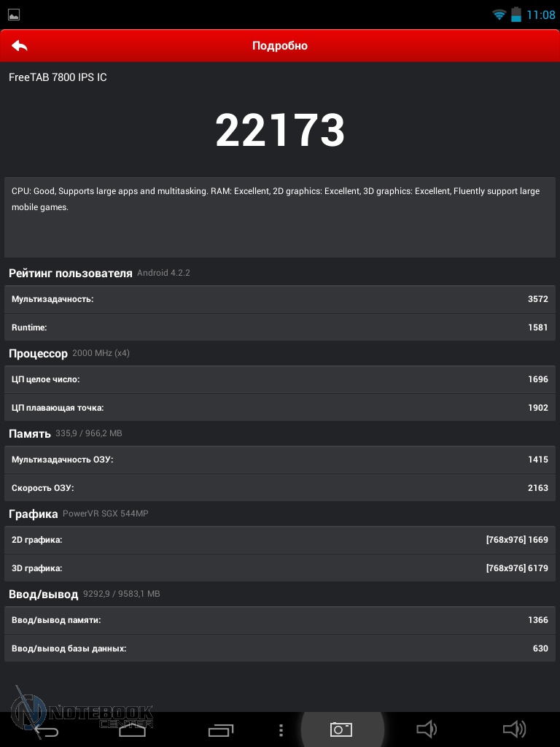Lower volume with the volume down icon
Screen dimensions: 560x747
point(427,729)
